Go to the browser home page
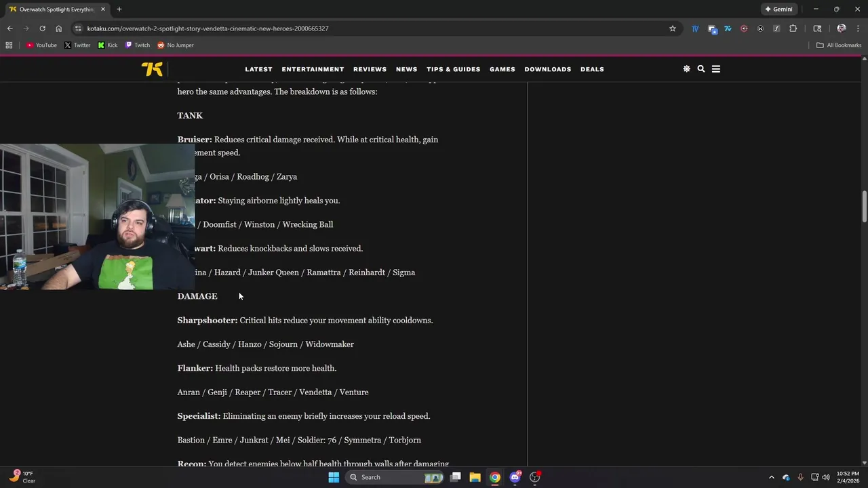Screen dimensions: 868x488 click(58, 28)
